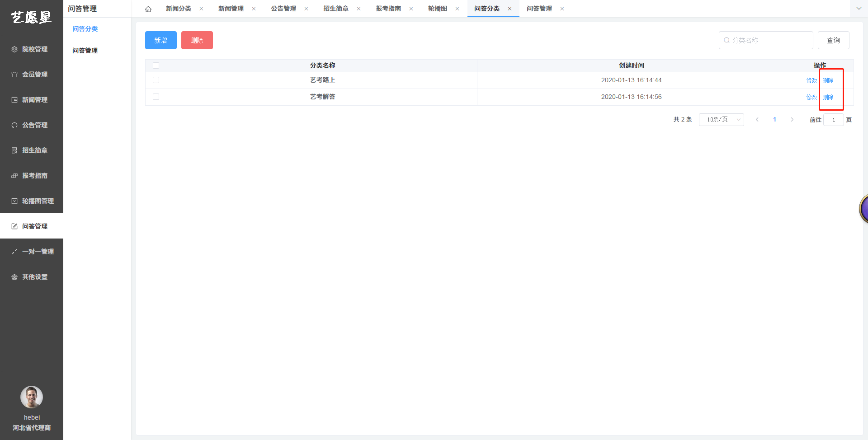Click the 查询 search button

(834, 40)
